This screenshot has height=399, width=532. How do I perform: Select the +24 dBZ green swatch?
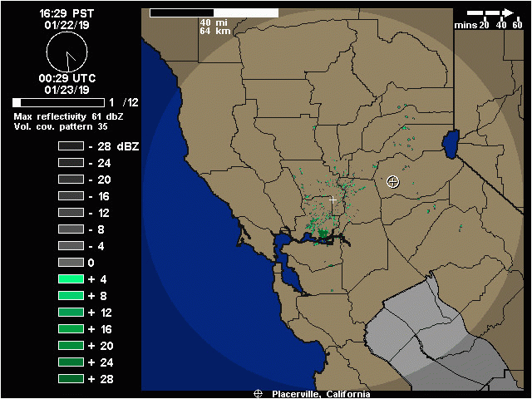pos(71,362)
